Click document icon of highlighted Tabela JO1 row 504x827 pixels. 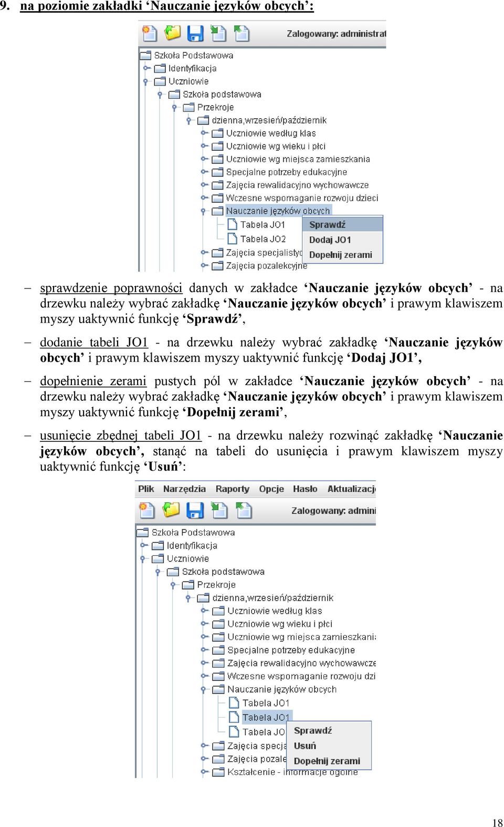tap(235, 717)
